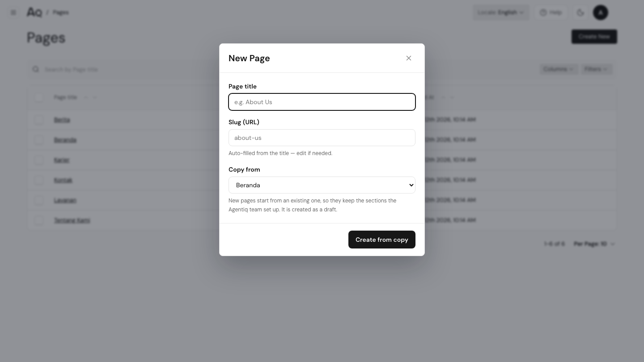Viewport: 644px width, 362px height.
Task: Open the Copy from dropdown
Action: point(322,185)
